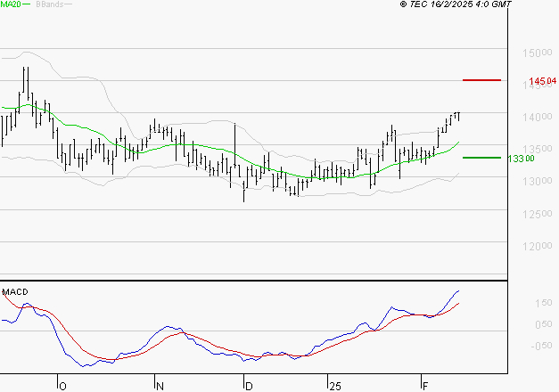
Task: Click the 150.00 price axis label
Action: click(537, 53)
